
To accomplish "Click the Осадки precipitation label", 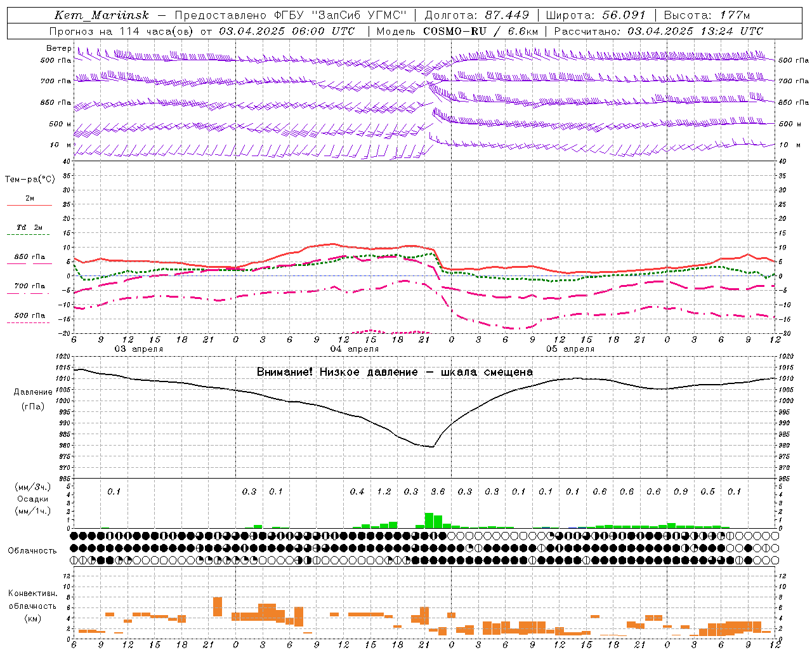I will coord(32,499).
